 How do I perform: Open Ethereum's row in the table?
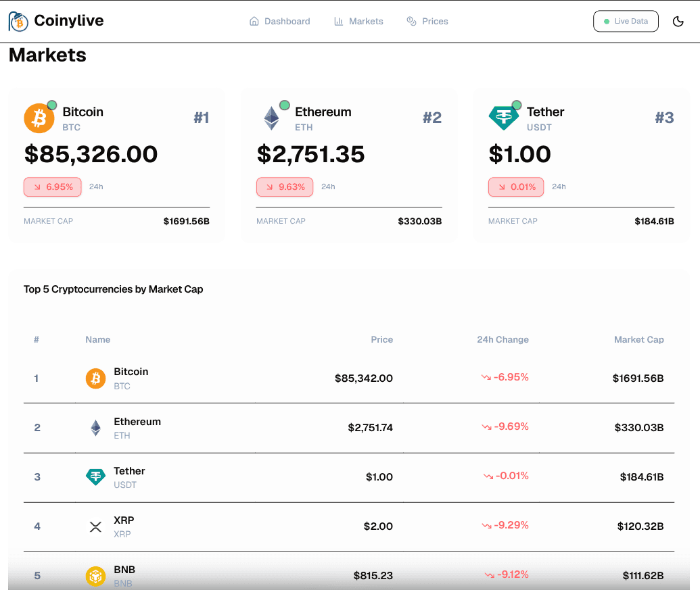[338, 427]
